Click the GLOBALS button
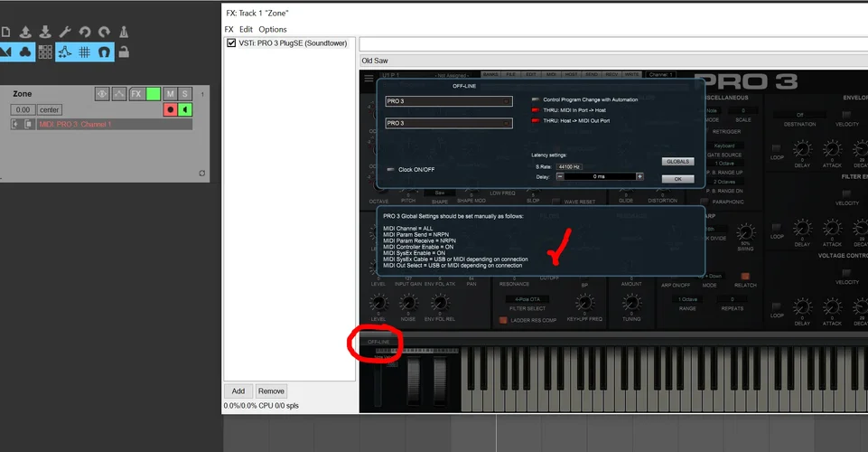The width and height of the screenshot is (868, 452). click(x=677, y=162)
